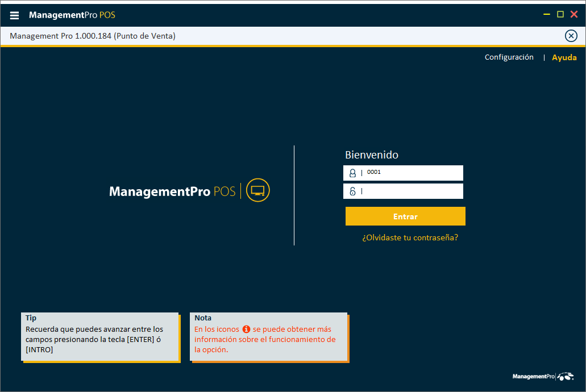Open the hamburger menu icon
586x392 pixels.
tap(14, 15)
